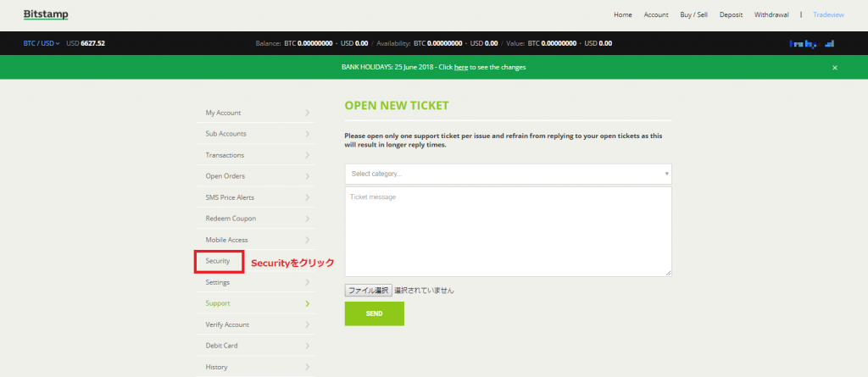Expand the Select category dropdown
868x377 pixels.
[x=508, y=174]
